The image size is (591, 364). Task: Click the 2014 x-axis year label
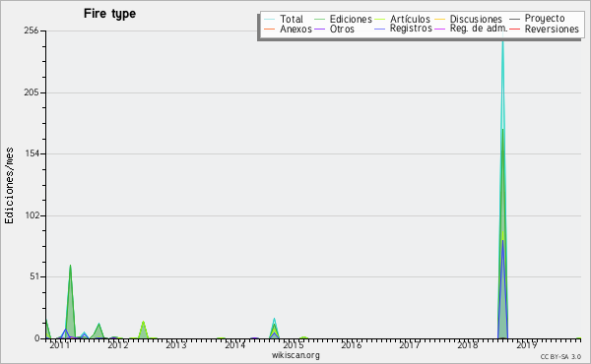pos(235,345)
